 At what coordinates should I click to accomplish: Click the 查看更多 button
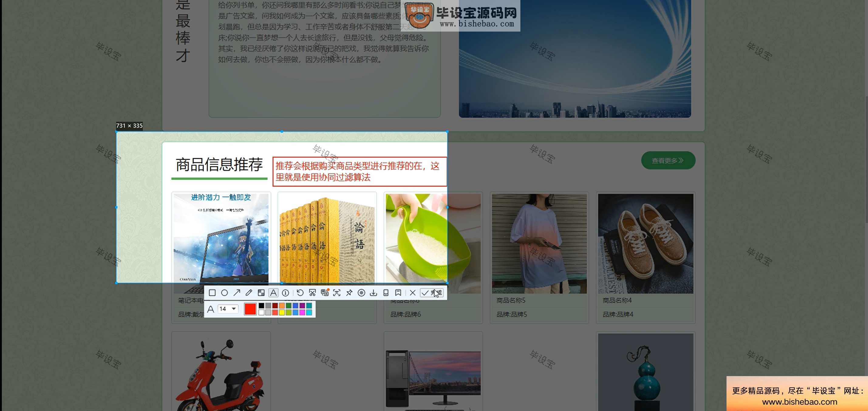[x=668, y=160]
